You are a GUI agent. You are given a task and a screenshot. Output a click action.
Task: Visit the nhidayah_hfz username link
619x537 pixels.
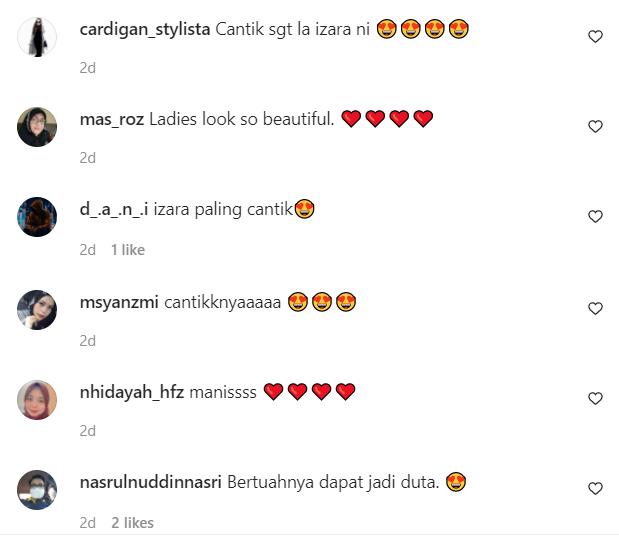click(x=132, y=392)
